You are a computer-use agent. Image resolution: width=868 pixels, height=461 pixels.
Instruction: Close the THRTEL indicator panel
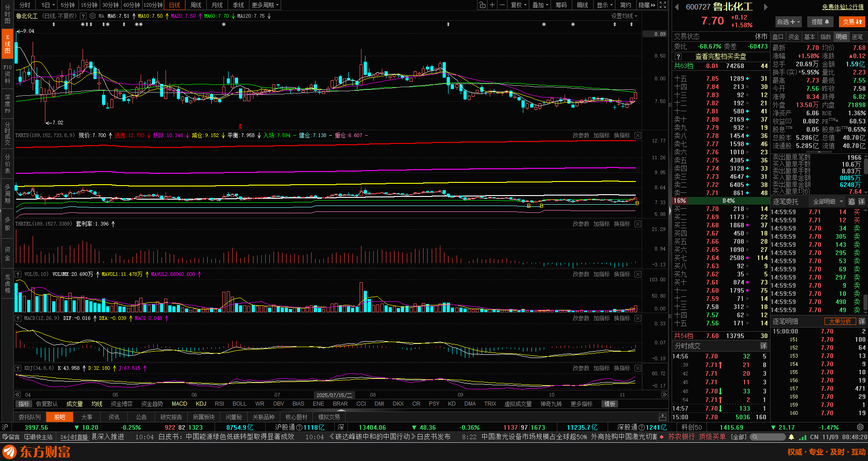638,224
